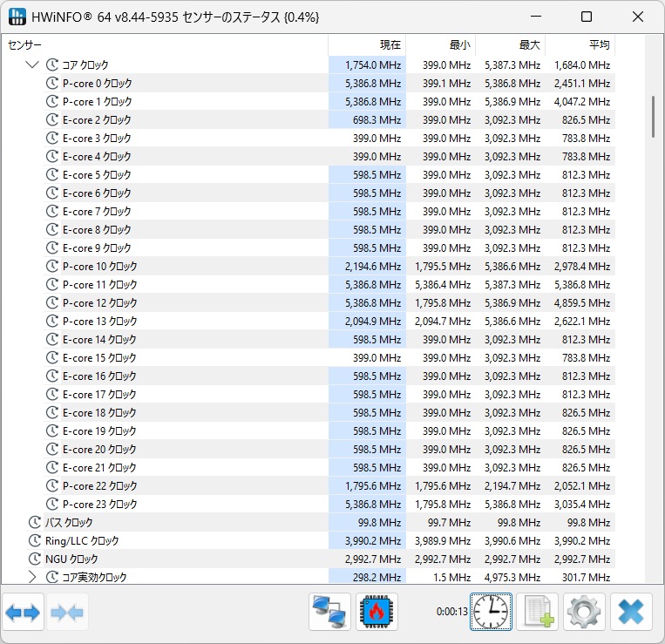Click the センサー column header
The image size is (665, 644).
(165, 45)
